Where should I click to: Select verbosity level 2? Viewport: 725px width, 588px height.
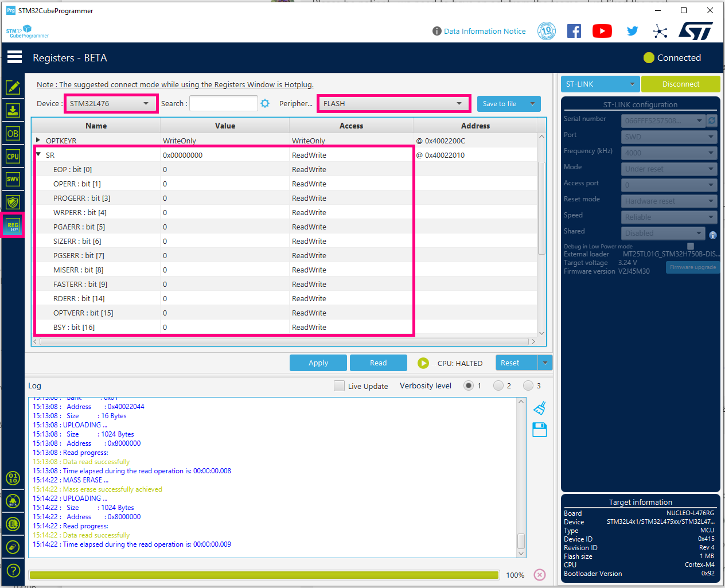[499, 385]
